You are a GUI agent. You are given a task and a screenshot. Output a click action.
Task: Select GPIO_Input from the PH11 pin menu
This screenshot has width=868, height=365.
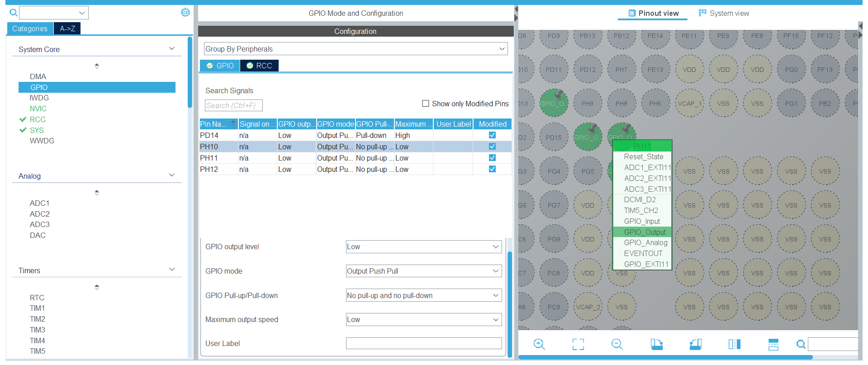tap(642, 221)
